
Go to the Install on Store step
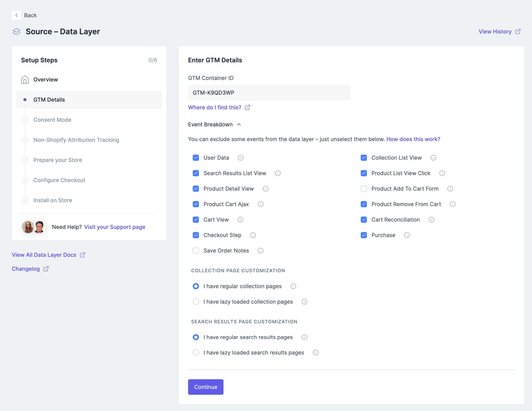(x=53, y=200)
